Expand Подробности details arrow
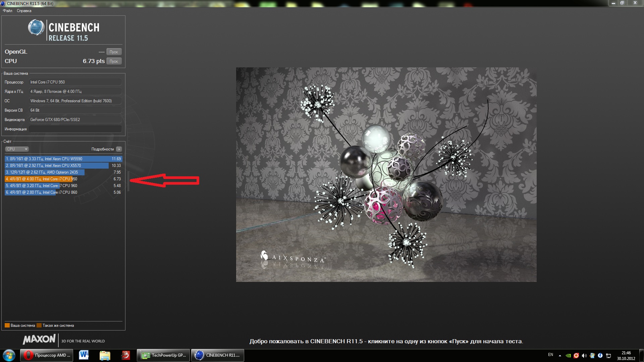The height and width of the screenshot is (362, 644). (119, 149)
